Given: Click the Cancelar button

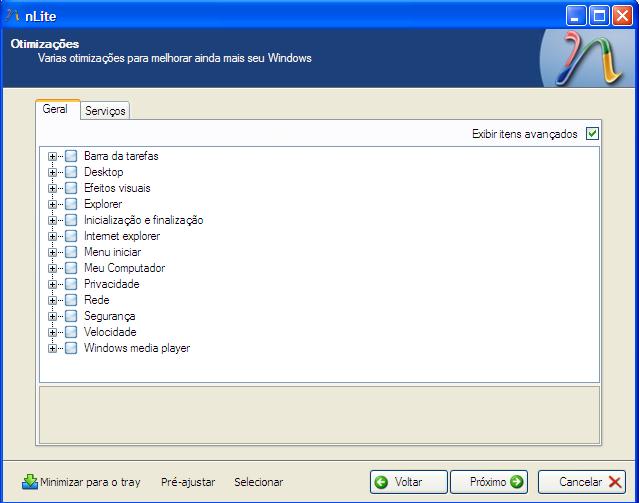Looking at the screenshot, I should click(582, 482).
